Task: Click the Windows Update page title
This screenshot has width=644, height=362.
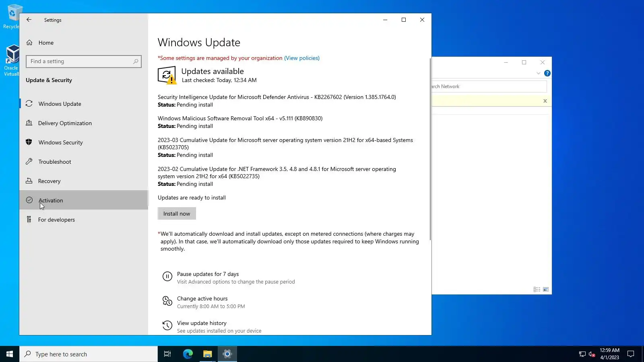Action: (199, 42)
